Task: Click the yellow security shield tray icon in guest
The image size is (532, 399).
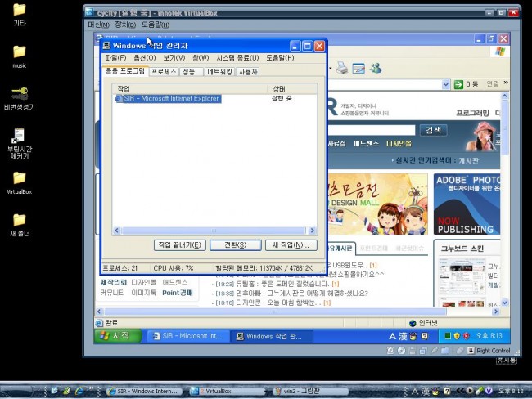Action: (x=457, y=336)
